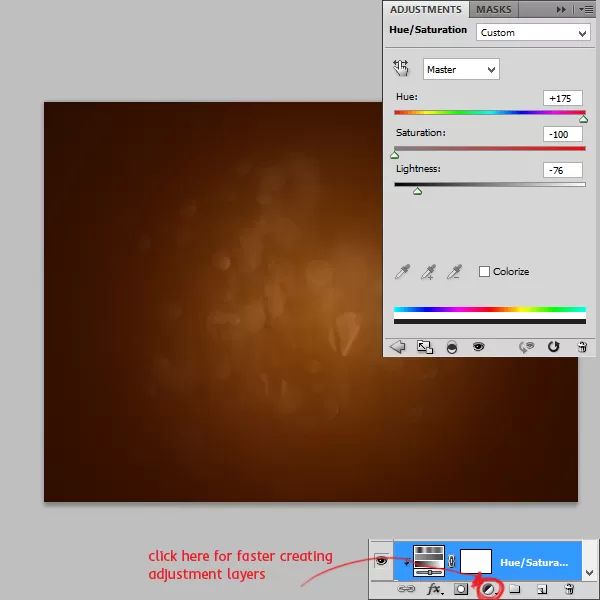Add a layer mask button
This screenshot has width=600, height=600.
pos(461,589)
